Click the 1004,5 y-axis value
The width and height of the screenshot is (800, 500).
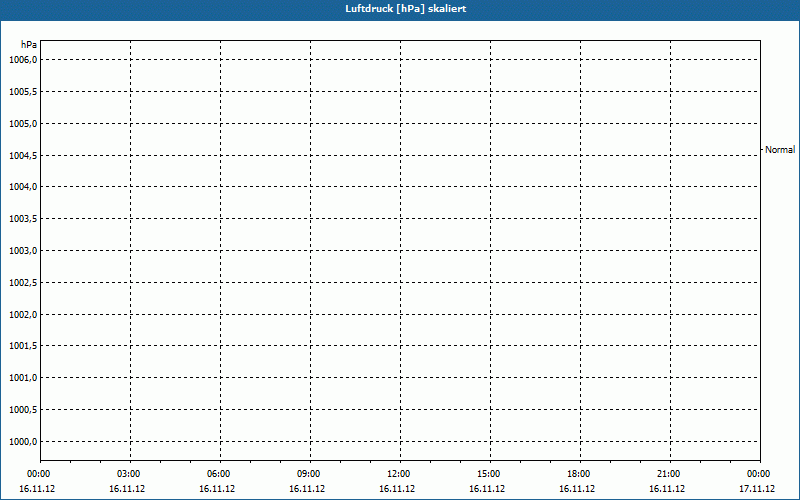click(x=23, y=155)
